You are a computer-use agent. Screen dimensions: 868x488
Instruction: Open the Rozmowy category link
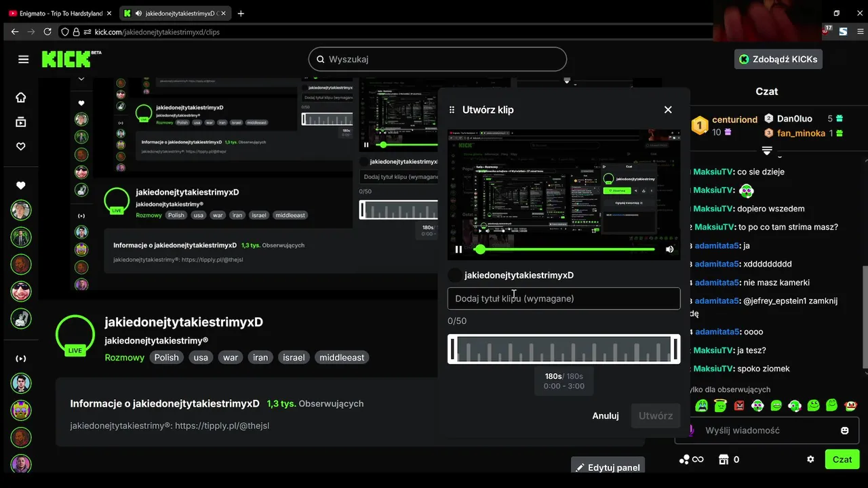coord(125,357)
